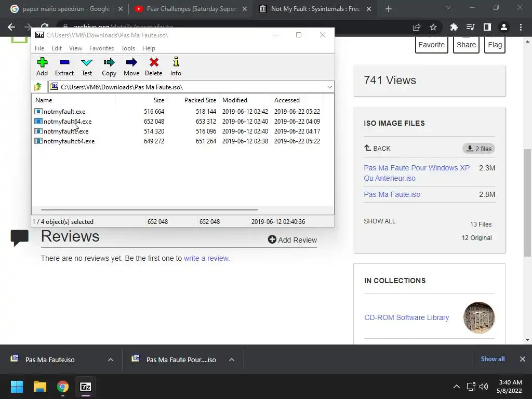The width and height of the screenshot is (532, 399).
Task: Click the Chrome taskbar icon
Action: pyautogui.click(x=63, y=387)
